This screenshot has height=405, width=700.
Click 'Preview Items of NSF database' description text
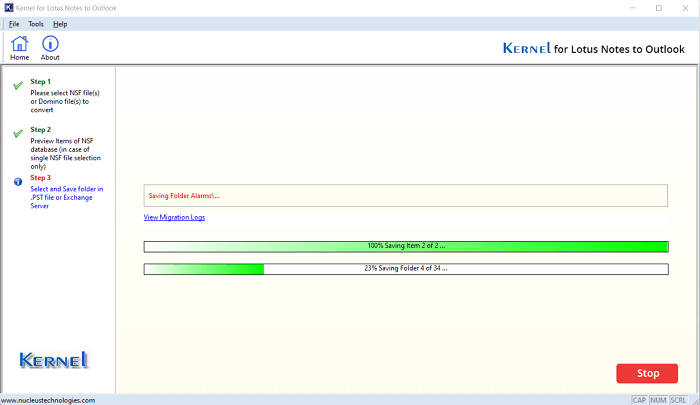tap(66, 154)
